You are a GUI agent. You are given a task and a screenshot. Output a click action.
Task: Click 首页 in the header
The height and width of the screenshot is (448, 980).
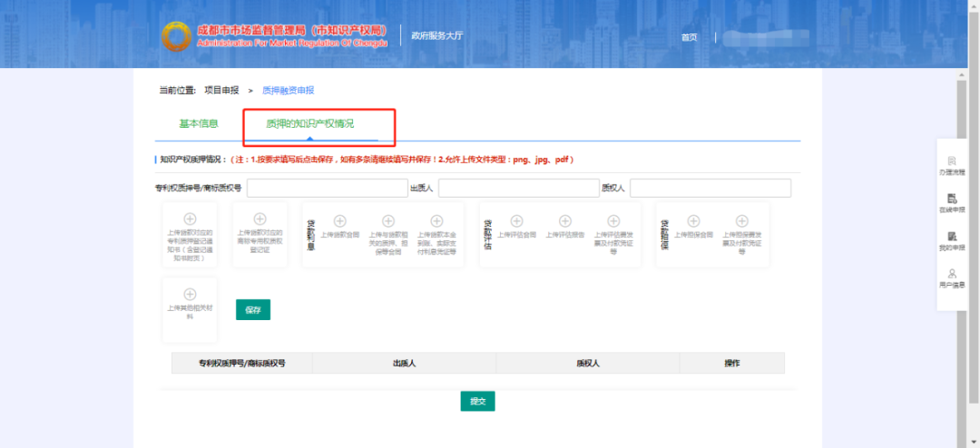click(690, 37)
